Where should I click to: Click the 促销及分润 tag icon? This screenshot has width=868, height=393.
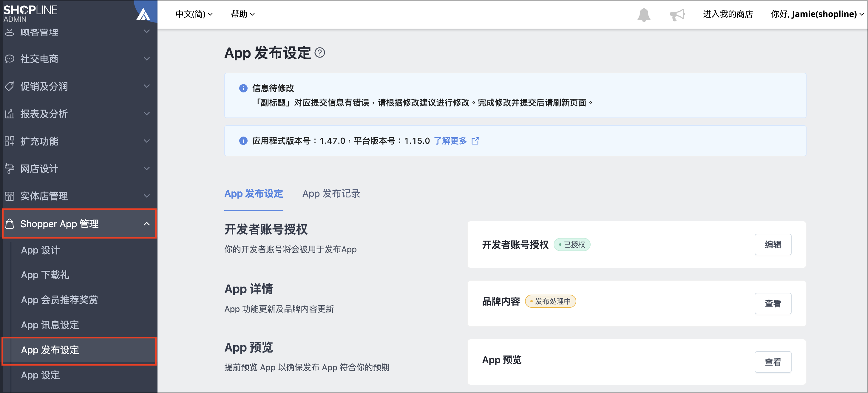(10, 86)
